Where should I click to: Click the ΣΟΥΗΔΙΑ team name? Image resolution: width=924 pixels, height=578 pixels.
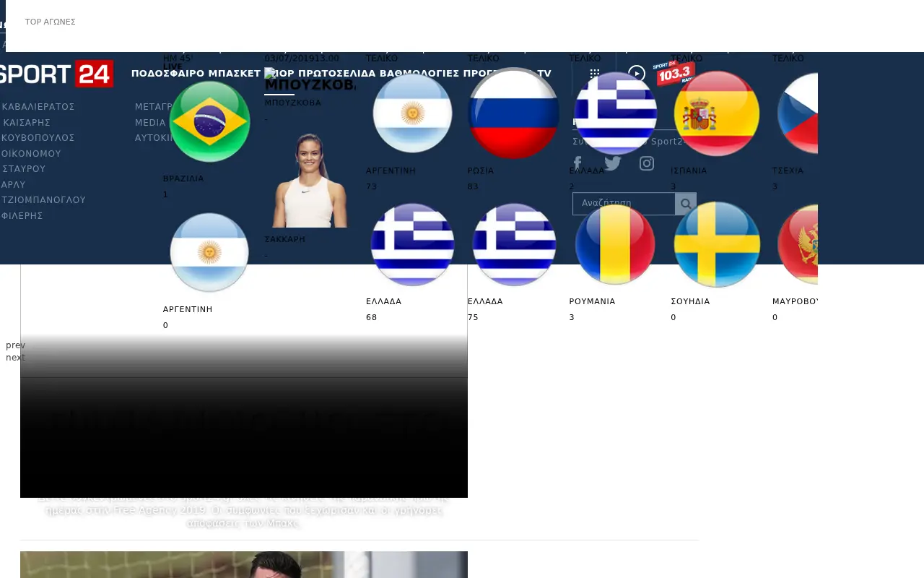coord(690,301)
